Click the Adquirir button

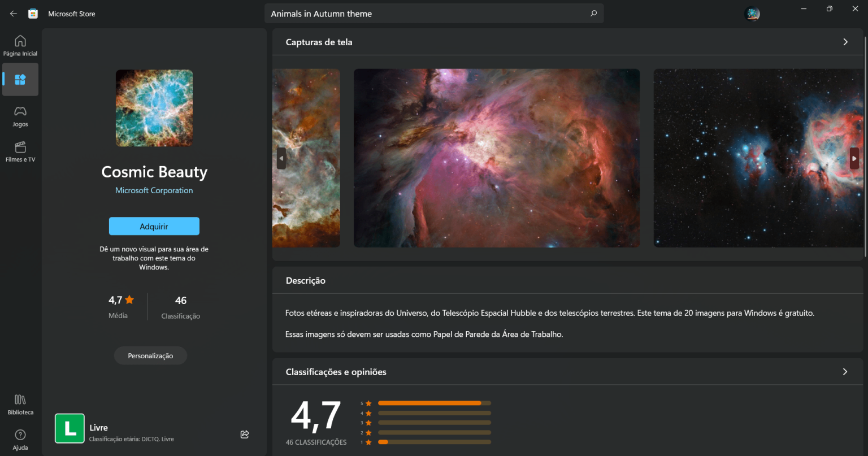[154, 226]
